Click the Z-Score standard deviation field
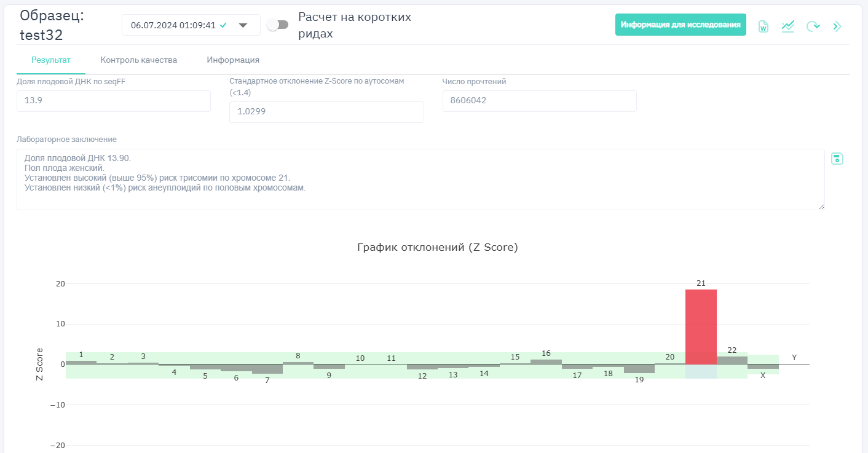 [326, 112]
